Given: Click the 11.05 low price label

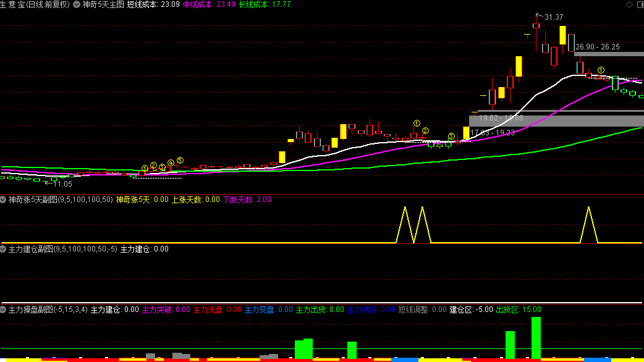Looking at the screenshot, I should click(62, 184).
